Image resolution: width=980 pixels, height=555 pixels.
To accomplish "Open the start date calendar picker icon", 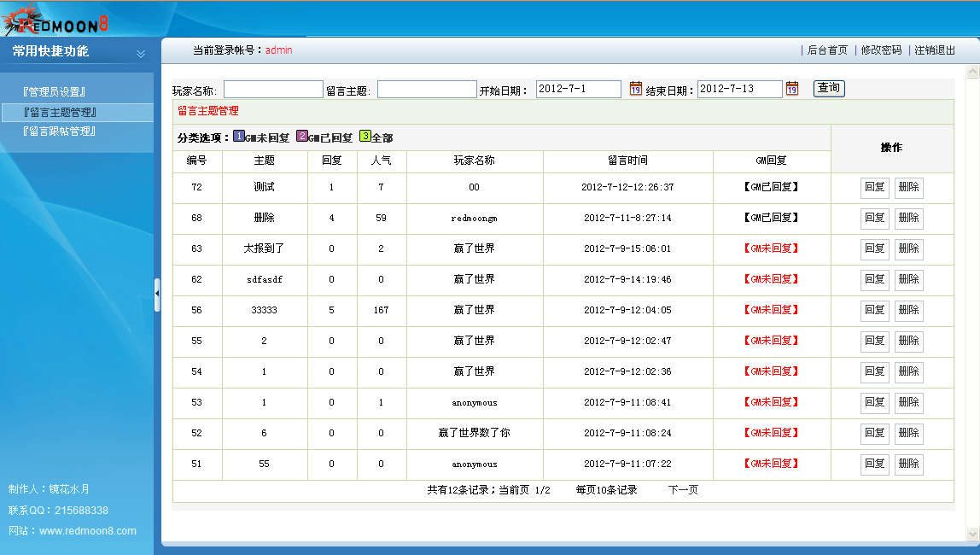I will (636, 88).
